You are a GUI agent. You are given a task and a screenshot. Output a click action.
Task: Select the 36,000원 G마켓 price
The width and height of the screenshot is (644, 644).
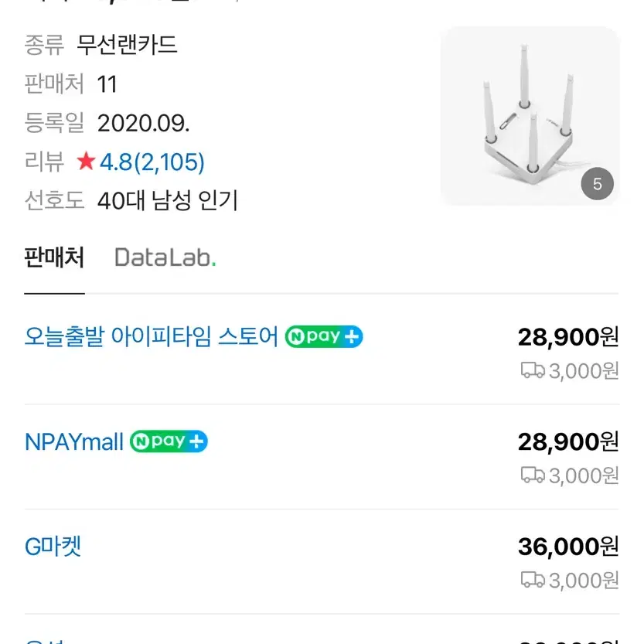click(x=568, y=547)
